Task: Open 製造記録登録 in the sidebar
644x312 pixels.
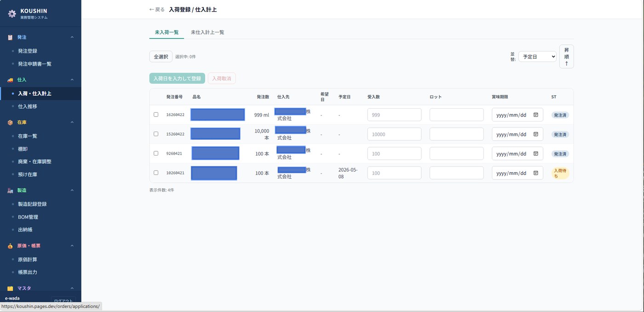Action: [x=32, y=204]
